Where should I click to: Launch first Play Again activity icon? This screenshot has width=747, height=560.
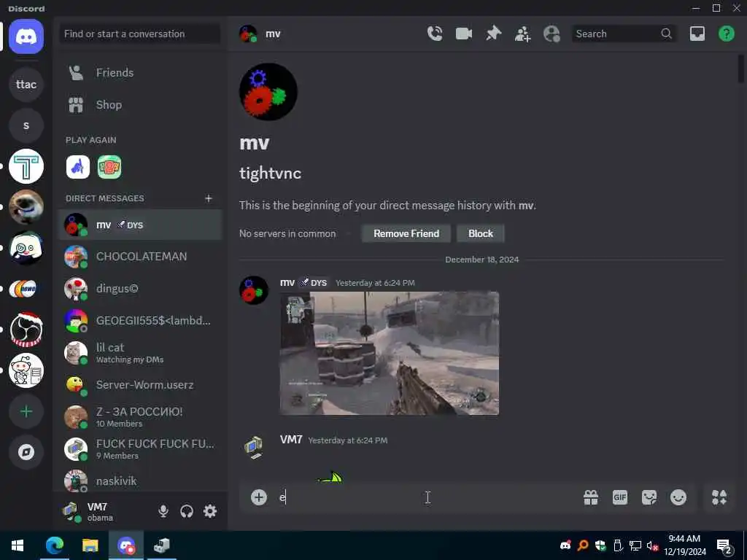pyautogui.click(x=77, y=167)
